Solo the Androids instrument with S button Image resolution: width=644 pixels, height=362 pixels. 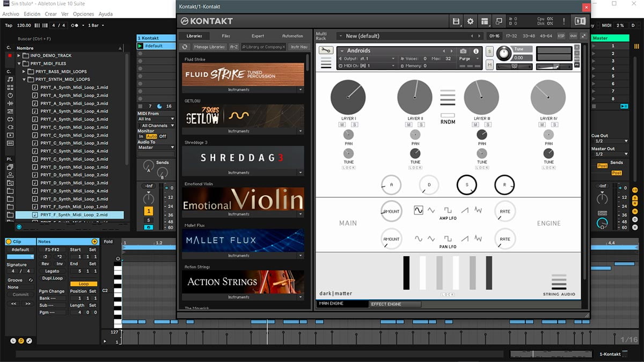pyautogui.click(x=489, y=51)
